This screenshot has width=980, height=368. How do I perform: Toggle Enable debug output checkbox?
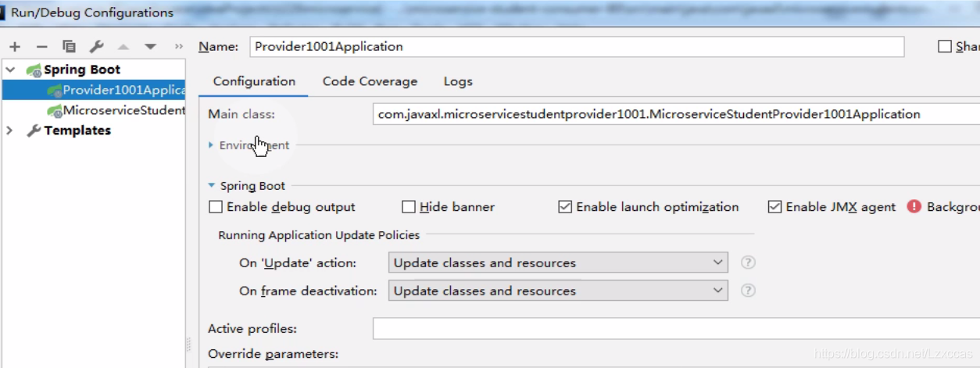[x=216, y=207]
